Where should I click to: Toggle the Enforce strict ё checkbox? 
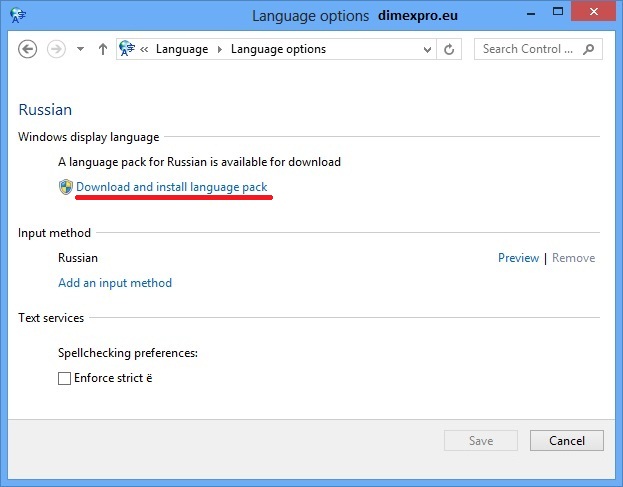click(64, 378)
